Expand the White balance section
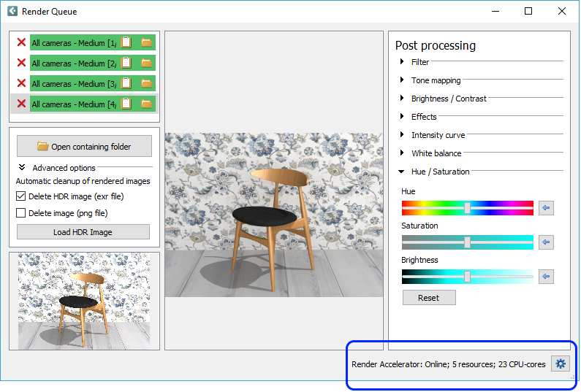The image size is (581, 392). coord(402,153)
